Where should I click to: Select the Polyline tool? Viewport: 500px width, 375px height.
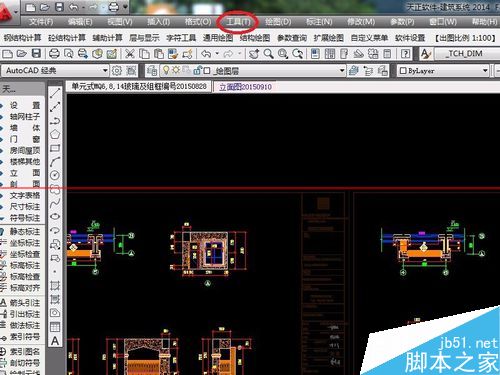point(55,121)
